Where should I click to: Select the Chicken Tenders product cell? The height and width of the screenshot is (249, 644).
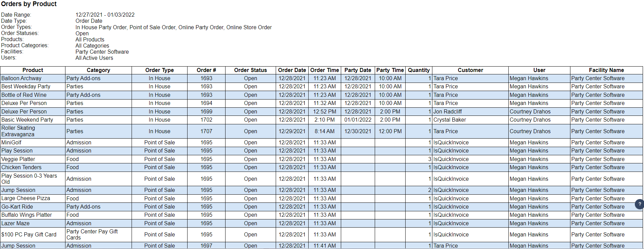point(33,167)
